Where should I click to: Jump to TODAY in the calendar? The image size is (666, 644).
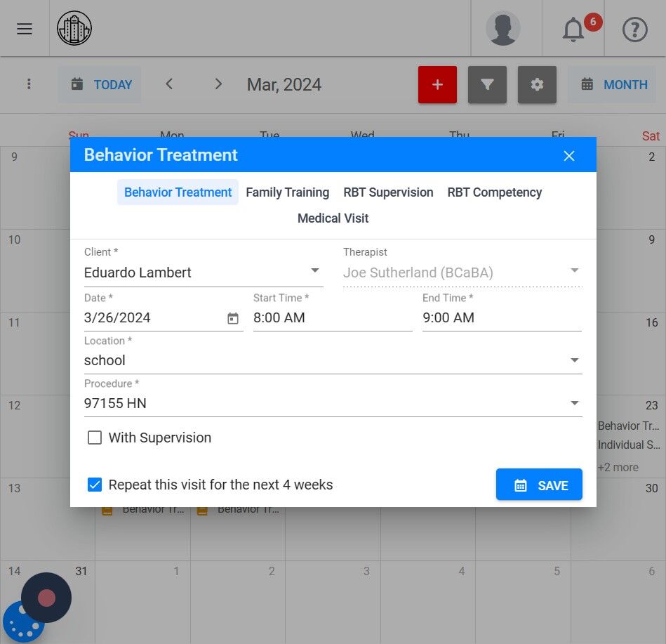coord(100,84)
